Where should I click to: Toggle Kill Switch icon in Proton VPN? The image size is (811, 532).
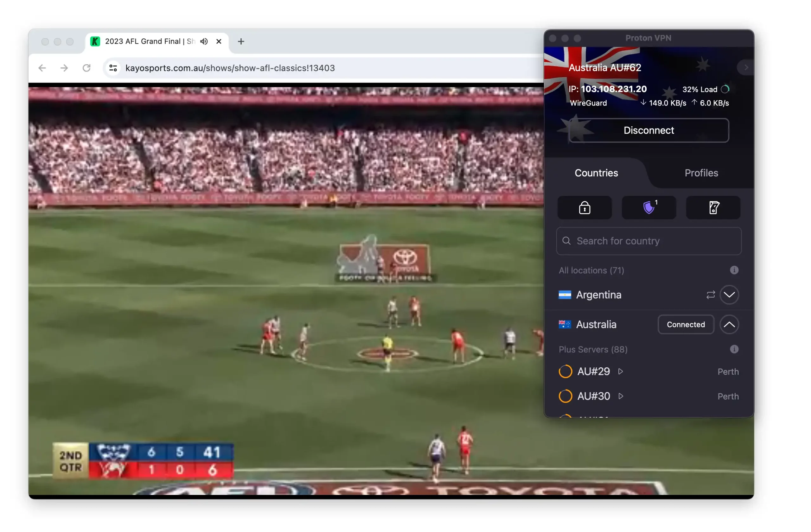pyautogui.click(x=713, y=207)
